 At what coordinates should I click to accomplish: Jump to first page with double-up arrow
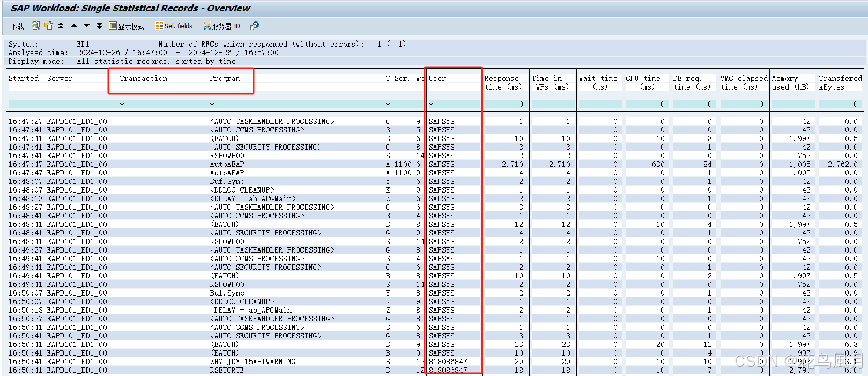61,25
